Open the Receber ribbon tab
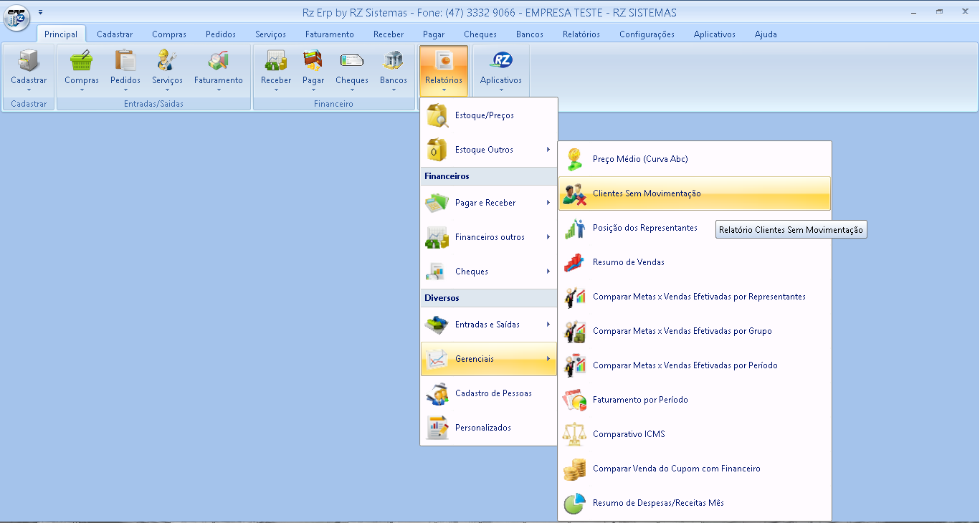 (x=389, y=34)
